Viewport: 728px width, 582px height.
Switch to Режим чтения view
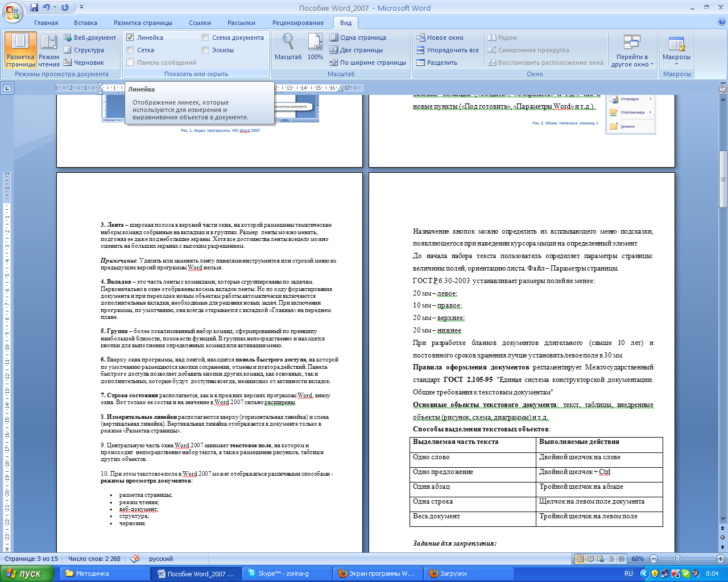pyautogui.click(x=49, y=50)
